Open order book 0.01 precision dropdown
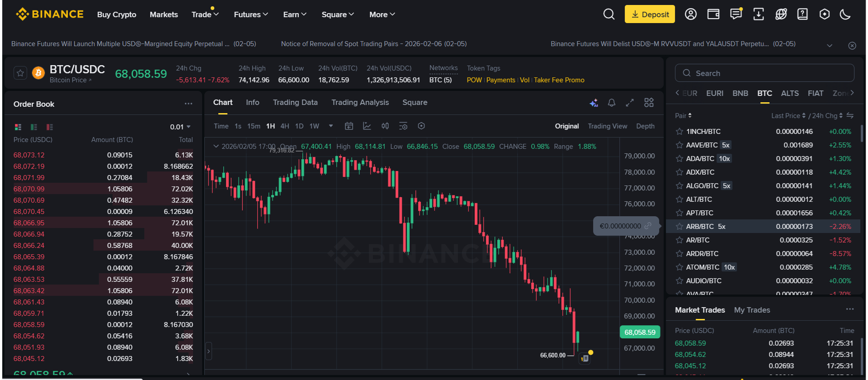 coord(180,127)
